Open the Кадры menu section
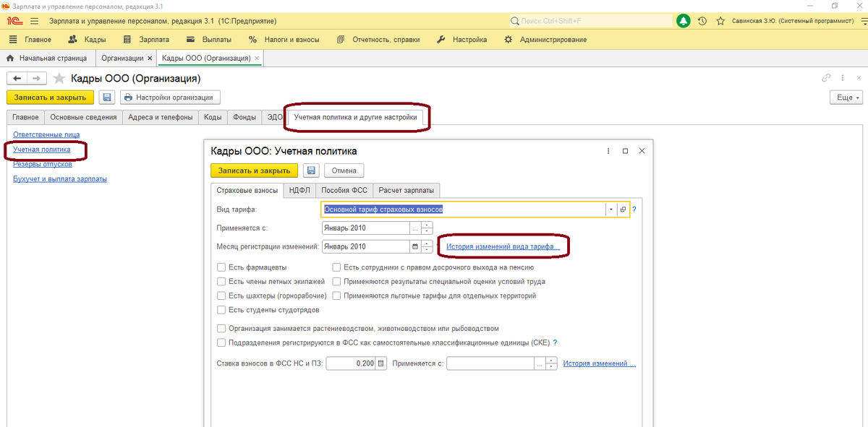868x427 pixels. 87,40
